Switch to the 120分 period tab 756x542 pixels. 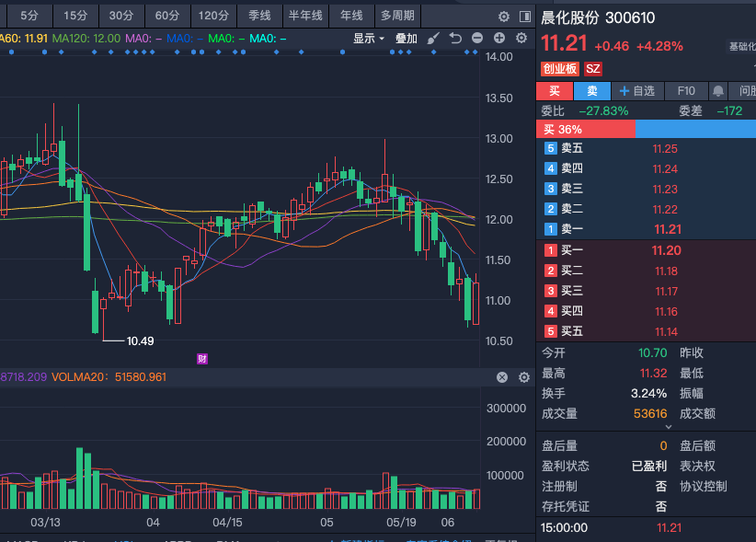pos(213,16)
